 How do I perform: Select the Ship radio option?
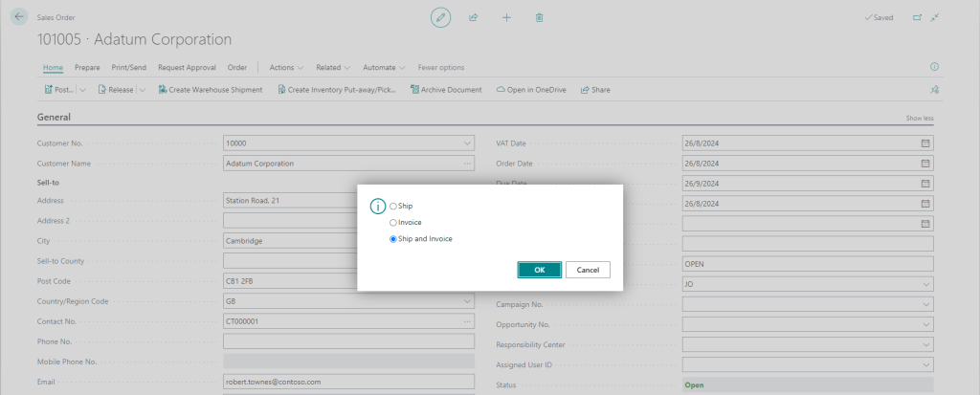coord(393,206)
